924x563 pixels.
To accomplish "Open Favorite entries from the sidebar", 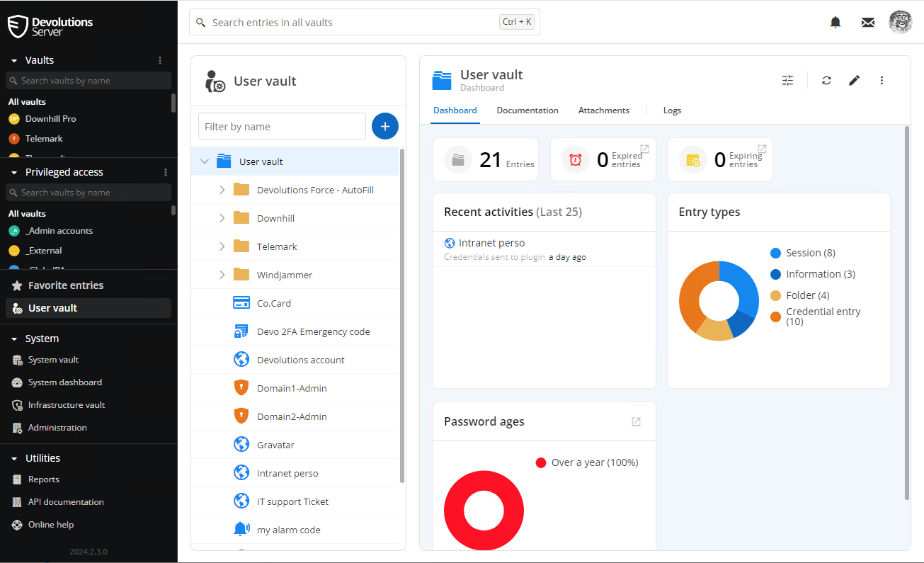I will (89, 285).
